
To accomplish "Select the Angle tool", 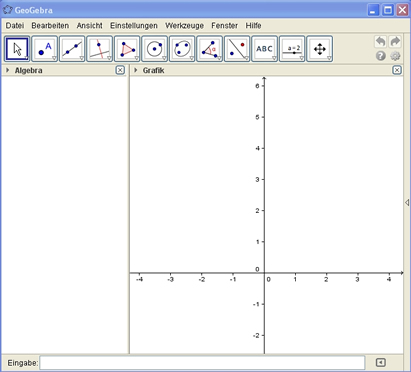I will 210,49.
